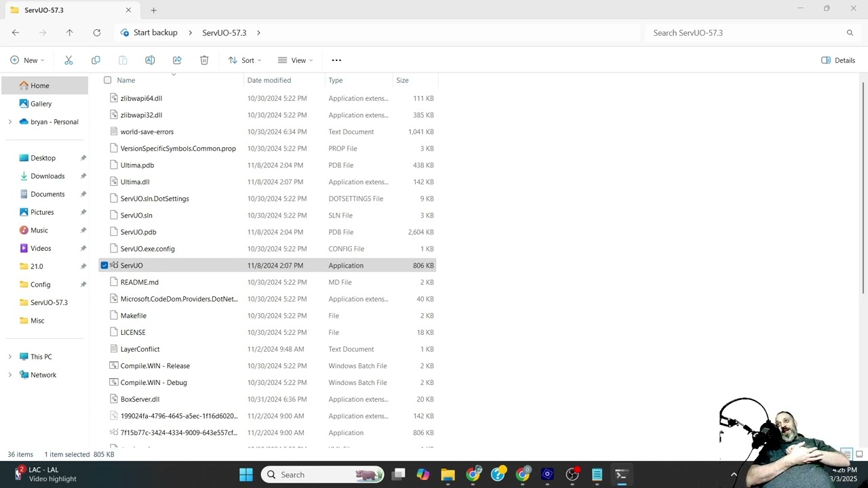This screenshot has width=868, height=488.
Task: Copy the selected file using toolbar
Action: 96,60
